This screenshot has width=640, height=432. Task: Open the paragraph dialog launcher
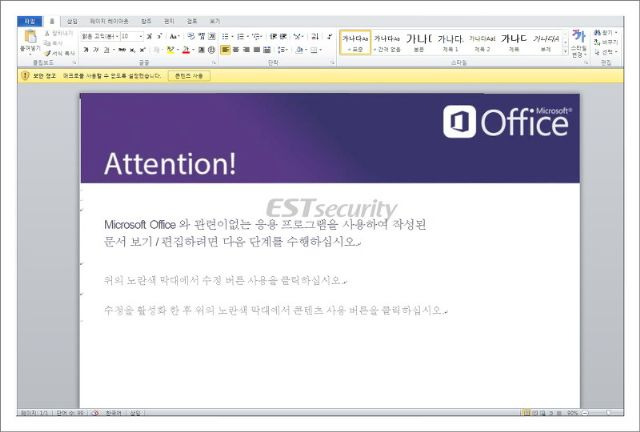click(332, 62)
